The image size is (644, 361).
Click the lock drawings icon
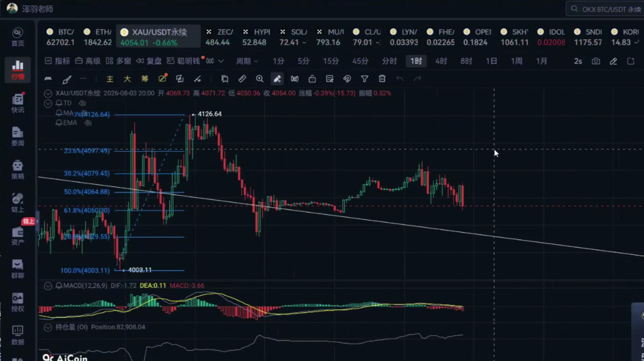click(312, 79)
